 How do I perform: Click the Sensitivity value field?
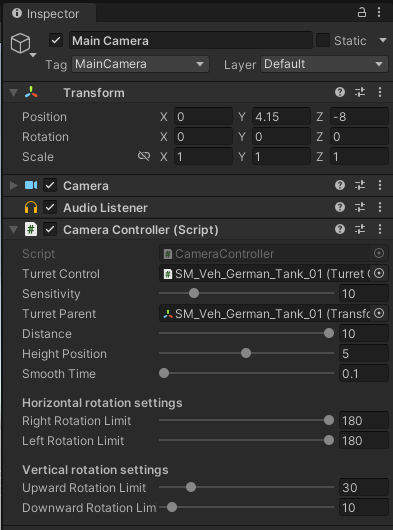coord(364,293)
